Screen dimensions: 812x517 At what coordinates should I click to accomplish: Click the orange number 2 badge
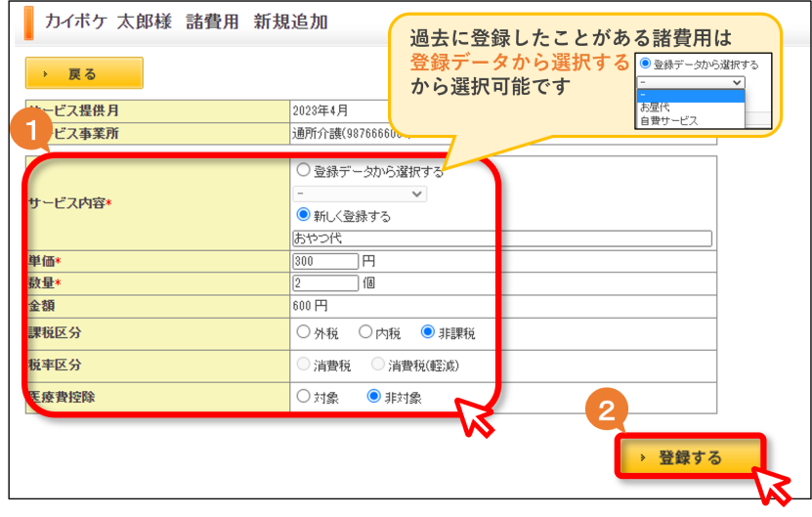point(607,409)
